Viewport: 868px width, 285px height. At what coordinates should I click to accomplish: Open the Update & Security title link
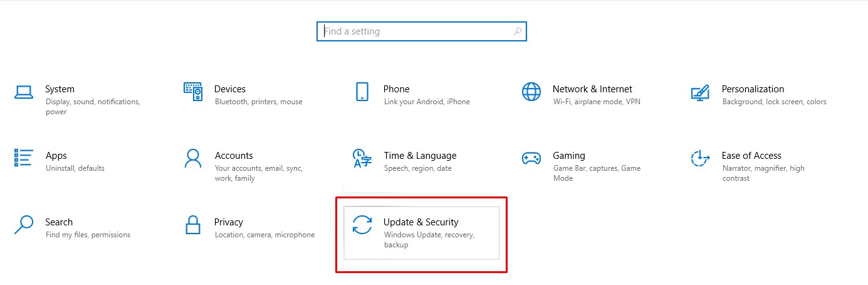(x=421, y=222)
